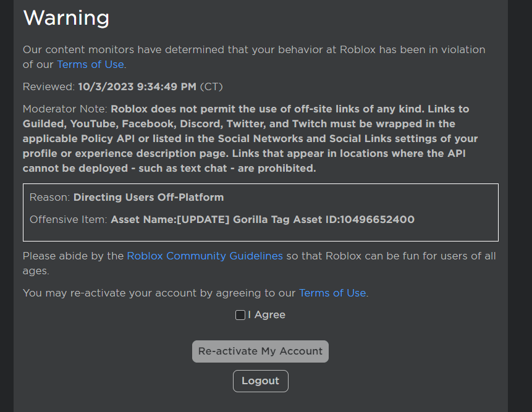The width and height of the screenshot is (532, 412).
Task: Click the (CT) timezone text
Action: coord(211,87)
